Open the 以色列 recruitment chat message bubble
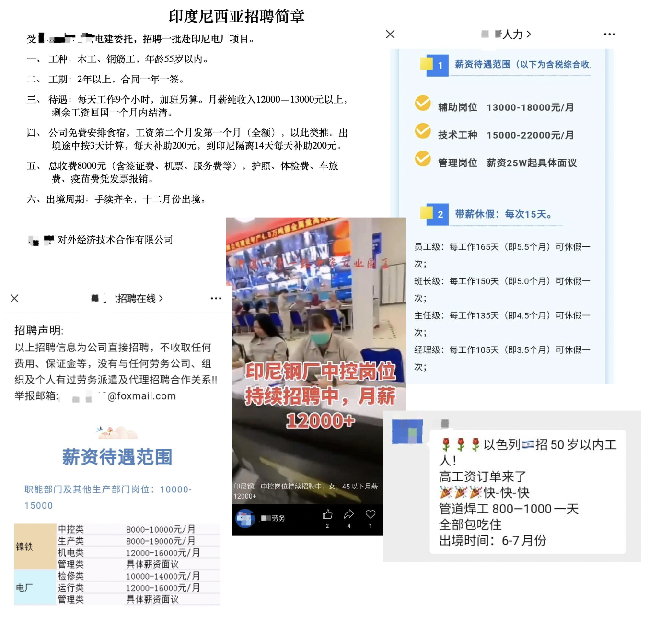The height and width of the screenshot is (628, 672). tap(527, 491)
